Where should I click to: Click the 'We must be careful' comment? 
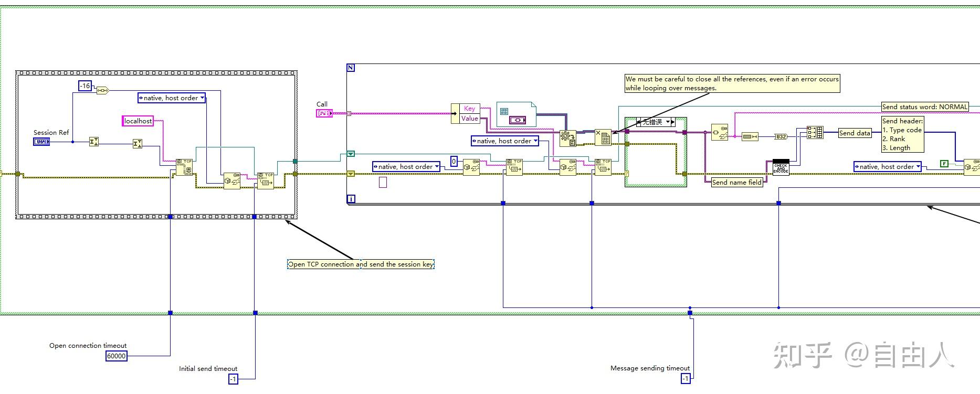[x=732, y=83]
